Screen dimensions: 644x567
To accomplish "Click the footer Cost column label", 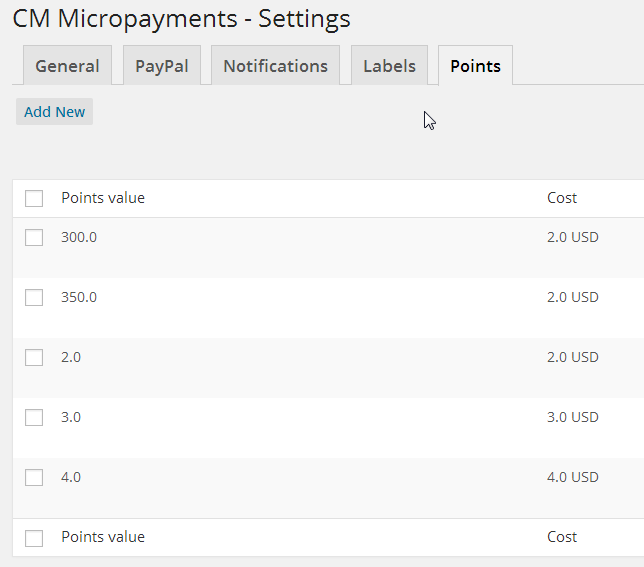I will 562,537.
